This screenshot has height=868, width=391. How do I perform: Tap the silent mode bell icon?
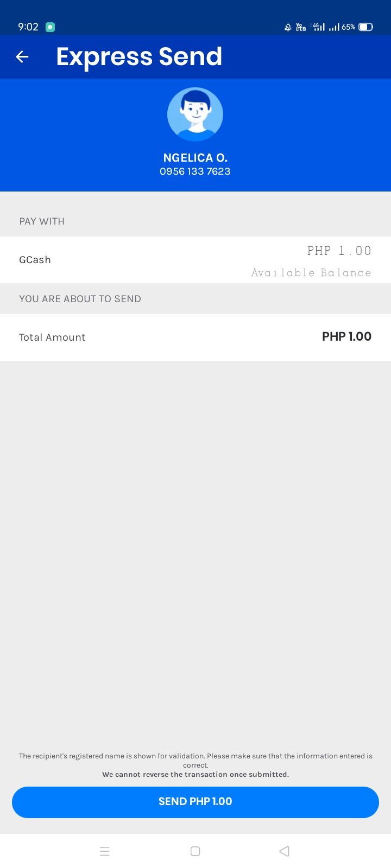pos(288,27)
